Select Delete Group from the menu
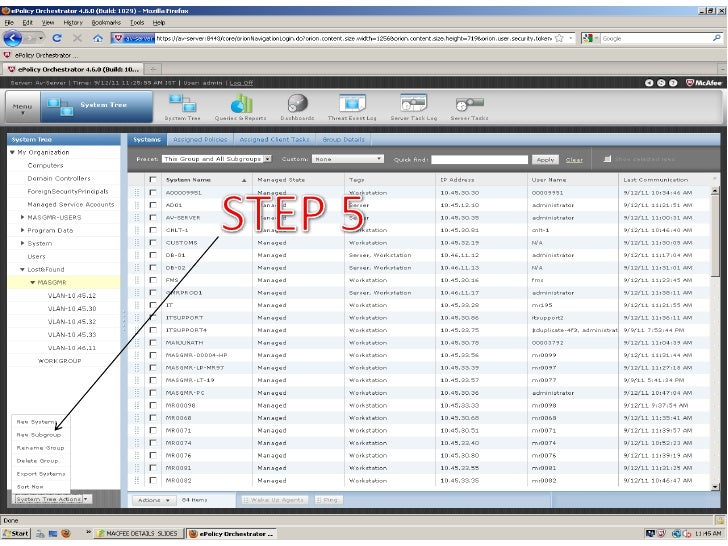The image size is (728, 546). 38,461
